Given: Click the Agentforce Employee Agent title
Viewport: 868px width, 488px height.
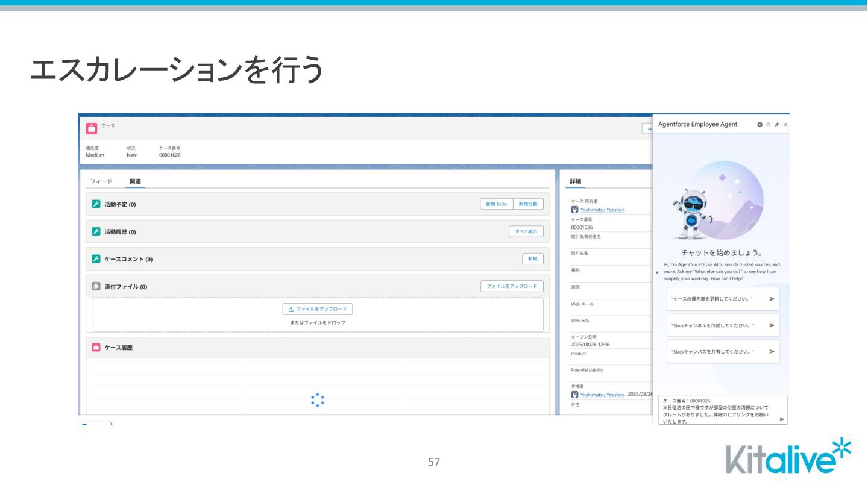Looking at the screenshot, I should 697,124.
